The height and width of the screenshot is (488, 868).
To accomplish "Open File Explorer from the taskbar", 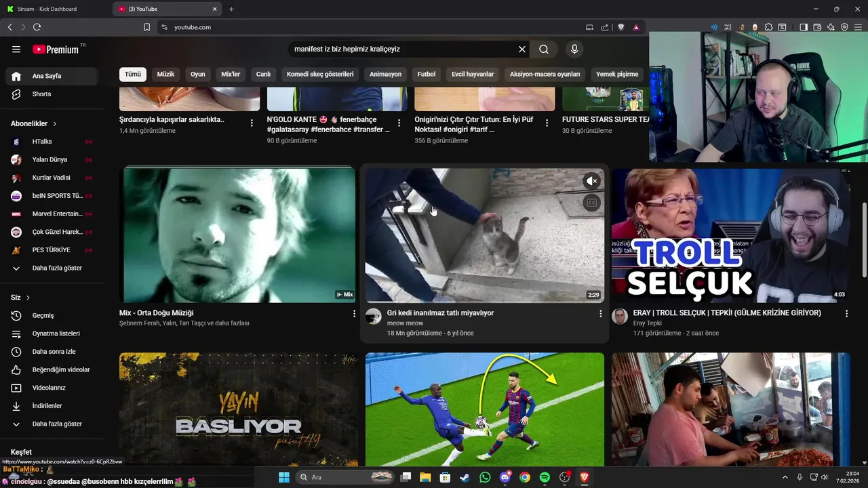I will [425, 477].
